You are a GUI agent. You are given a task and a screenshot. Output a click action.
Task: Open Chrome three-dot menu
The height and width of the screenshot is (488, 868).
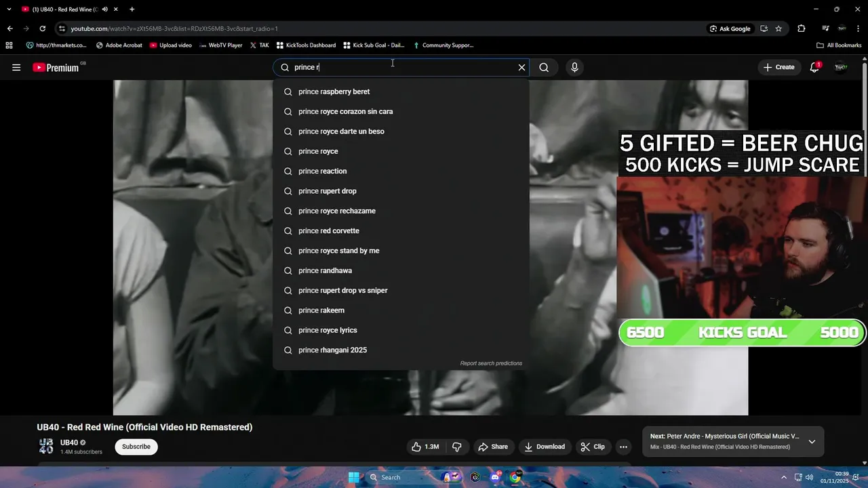859,28
